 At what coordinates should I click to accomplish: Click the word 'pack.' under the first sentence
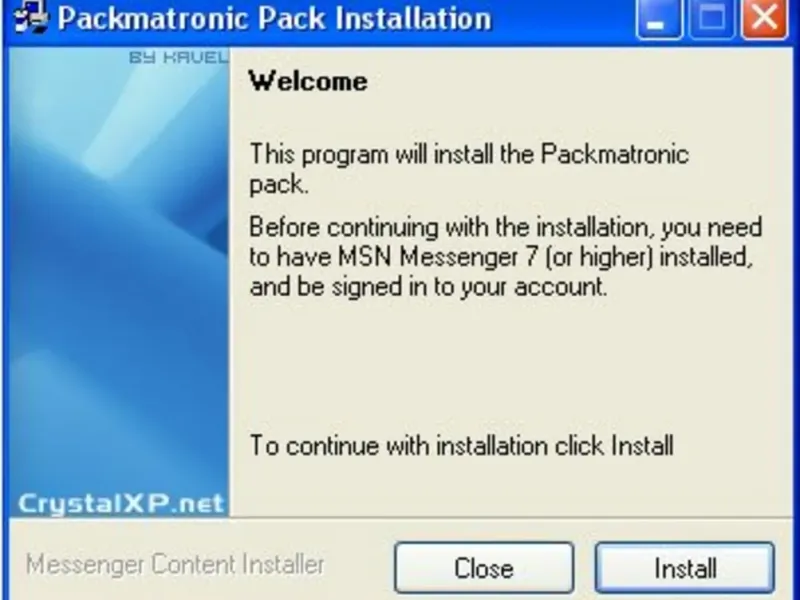coord(279,185)
